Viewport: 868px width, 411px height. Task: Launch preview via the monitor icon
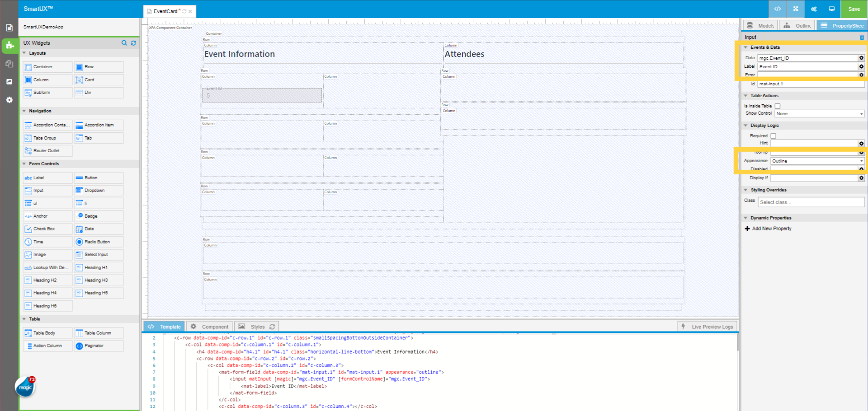(832, 9)
